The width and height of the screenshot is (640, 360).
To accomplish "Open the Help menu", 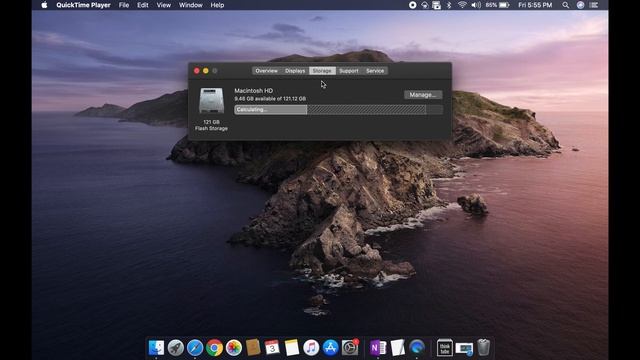I will pyautogui.click(x=217, y=5).
